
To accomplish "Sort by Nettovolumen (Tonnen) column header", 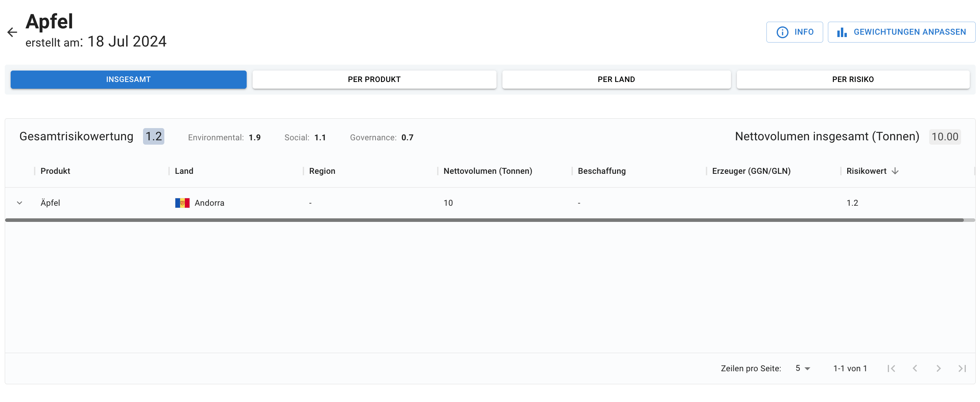I will coord(488,171).
